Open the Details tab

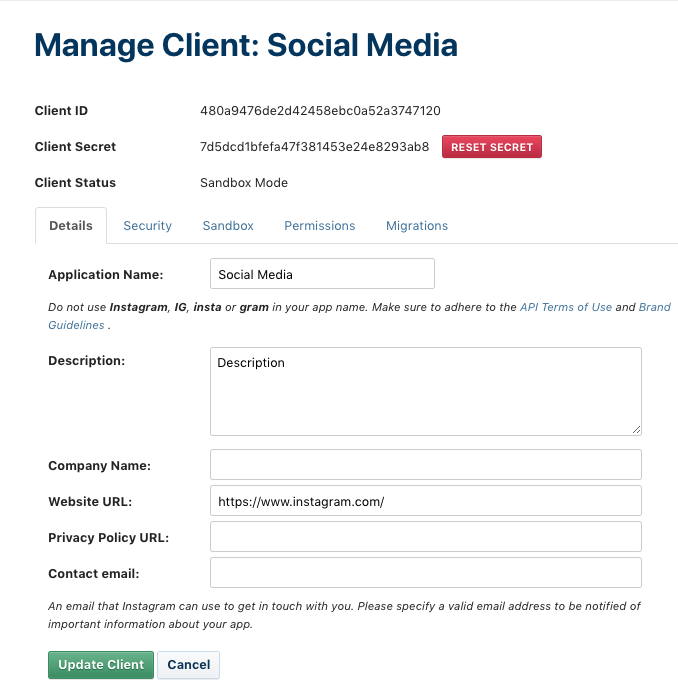[x=70, y=226]
